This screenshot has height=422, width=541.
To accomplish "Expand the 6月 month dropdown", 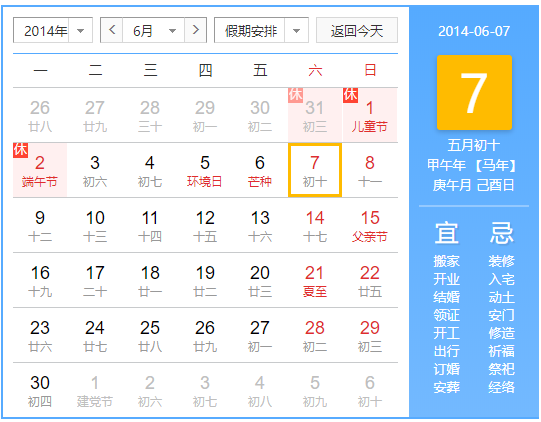I will (x=154, y=30).
